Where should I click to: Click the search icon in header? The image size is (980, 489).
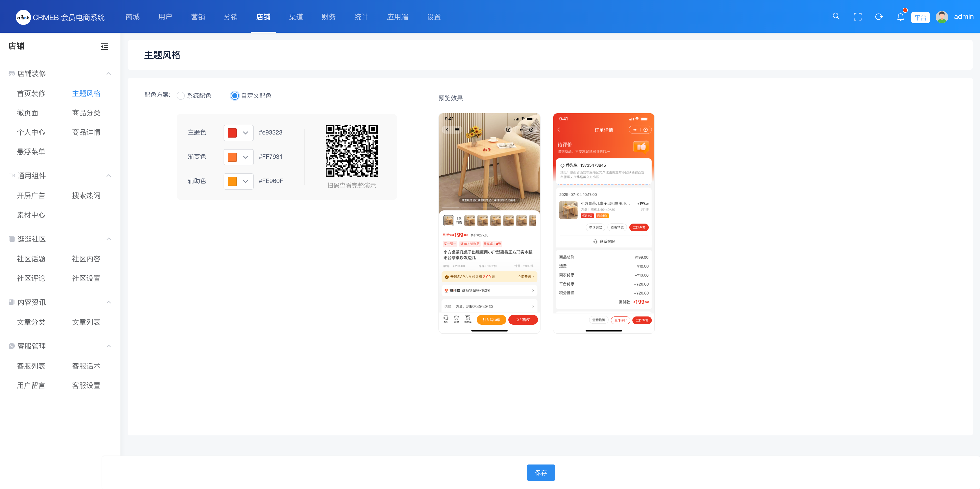pos(836,16)
